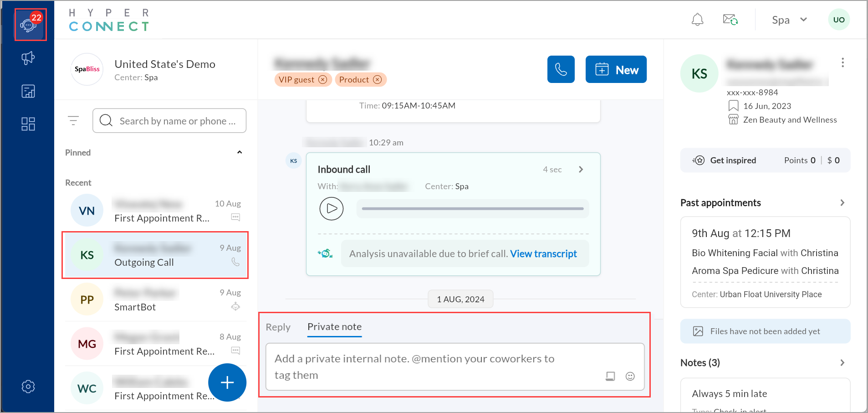Focus the private internal note text box
This screenshot has width=868, height=413.
(x=454, y=367)
